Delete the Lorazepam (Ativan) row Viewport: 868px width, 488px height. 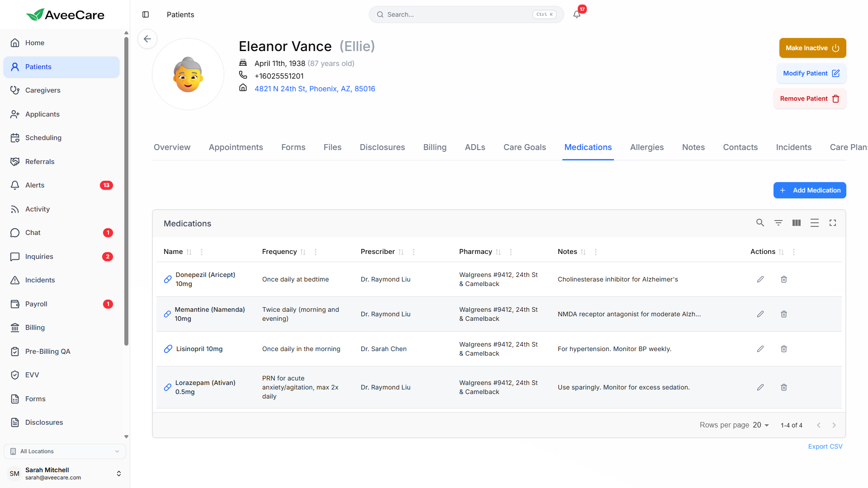(784, 387)
